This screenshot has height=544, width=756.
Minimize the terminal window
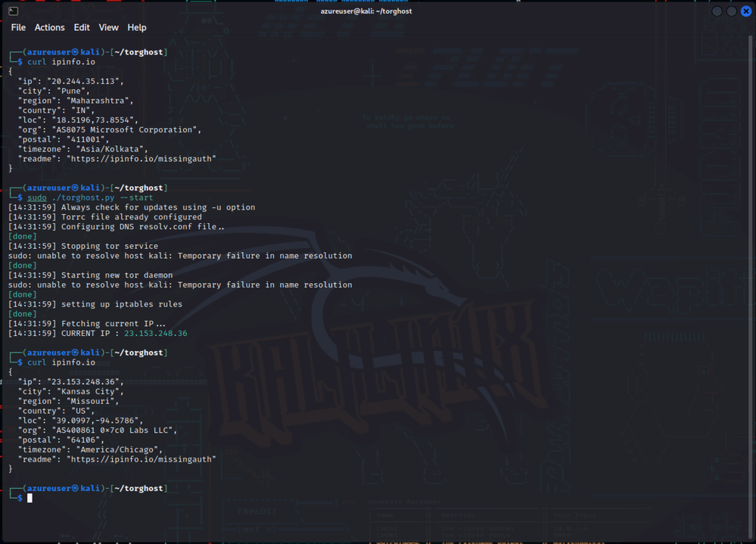717,11
